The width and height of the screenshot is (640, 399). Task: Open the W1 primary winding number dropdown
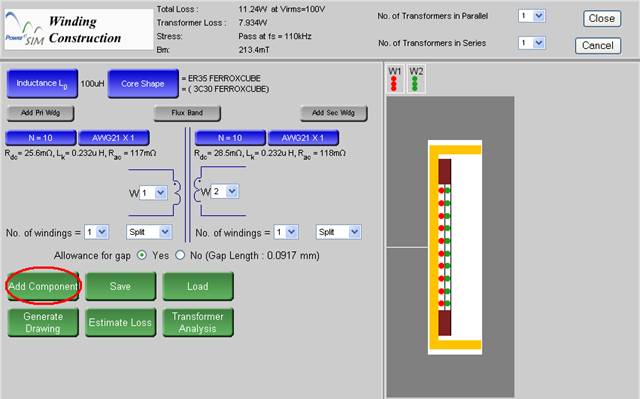153,193
